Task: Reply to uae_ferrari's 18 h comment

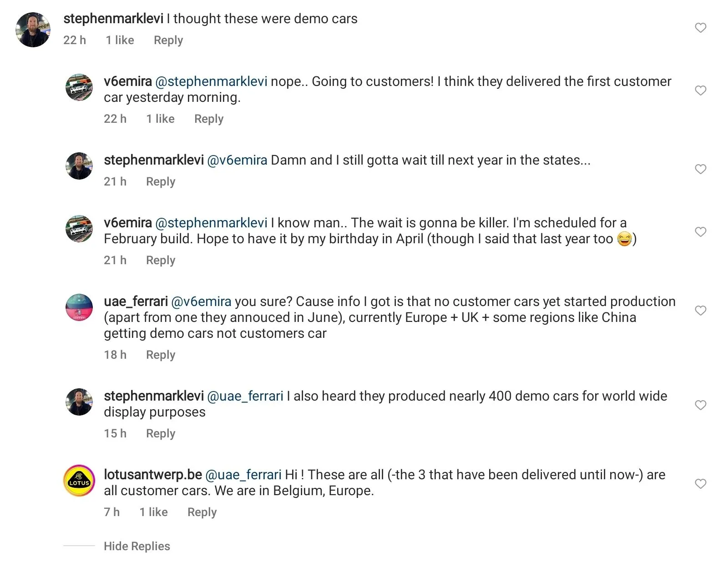Action: 160,355
